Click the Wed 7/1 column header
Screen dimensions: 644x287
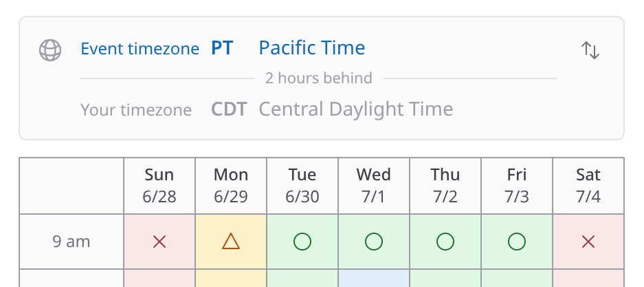pyautogui.click(x=374, y=186)
